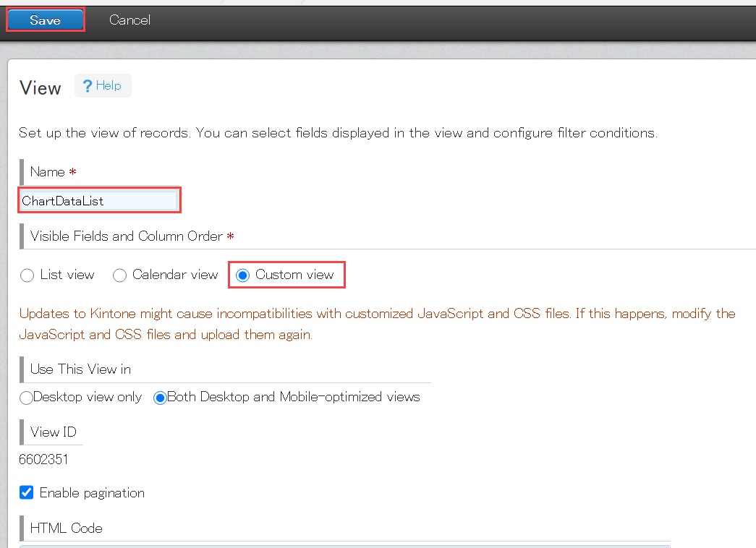Click the Use This View in label
This screenshot has width=756, height=548.
tap(80, 369)
